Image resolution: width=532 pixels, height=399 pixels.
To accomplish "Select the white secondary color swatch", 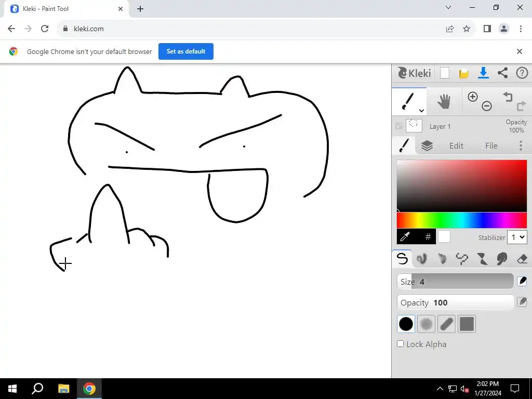I will [x=444, y=236].
